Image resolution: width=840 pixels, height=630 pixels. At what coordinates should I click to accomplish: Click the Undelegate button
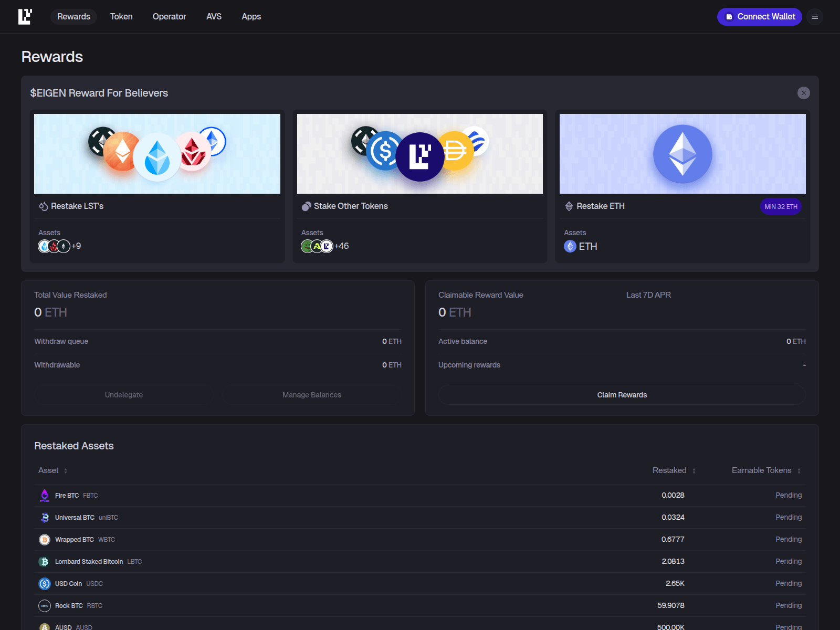click(x=124, y=395)
